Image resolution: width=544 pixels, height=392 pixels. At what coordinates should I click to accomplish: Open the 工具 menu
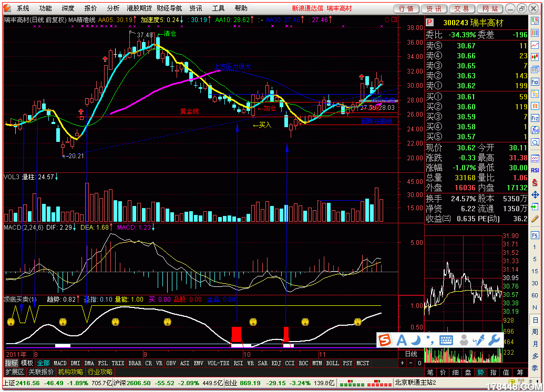(219, 8)
